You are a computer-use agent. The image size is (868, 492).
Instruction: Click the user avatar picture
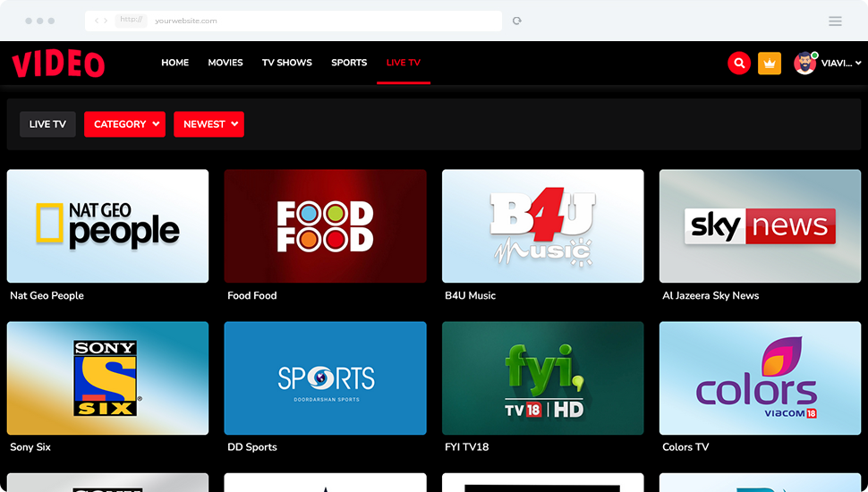804,64
